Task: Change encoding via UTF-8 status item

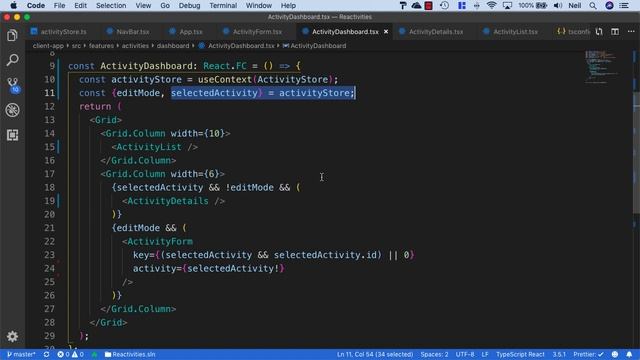Action: coord(465,354)
